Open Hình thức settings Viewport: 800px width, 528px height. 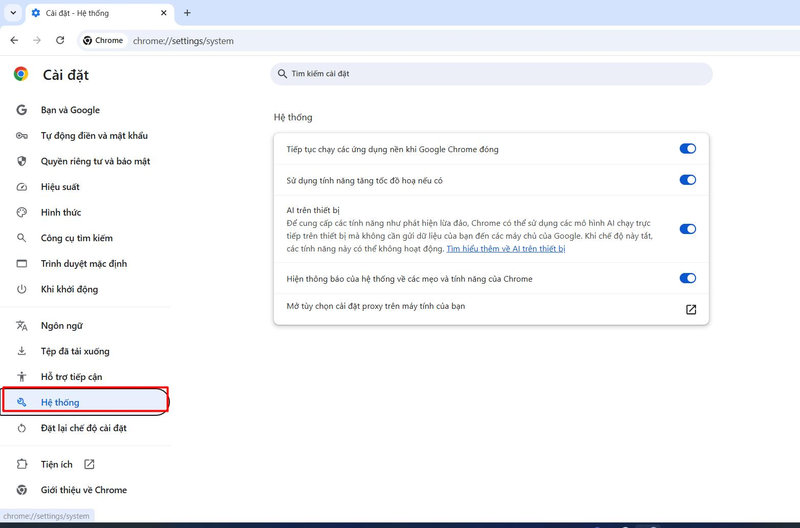[x=61, y=212]
